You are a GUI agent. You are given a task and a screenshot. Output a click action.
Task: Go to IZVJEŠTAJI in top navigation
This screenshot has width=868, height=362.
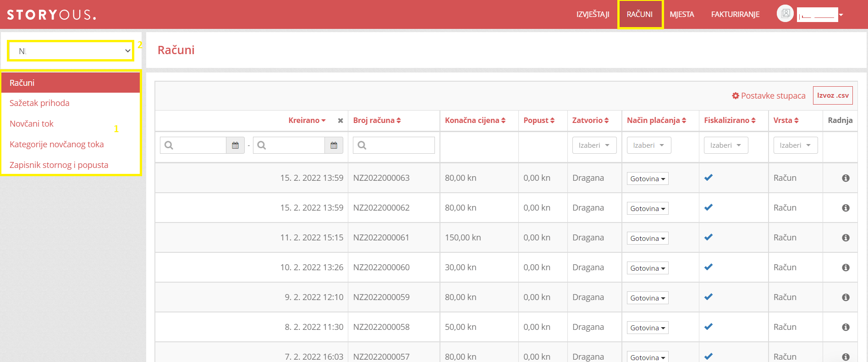click(x=593, y=14)
